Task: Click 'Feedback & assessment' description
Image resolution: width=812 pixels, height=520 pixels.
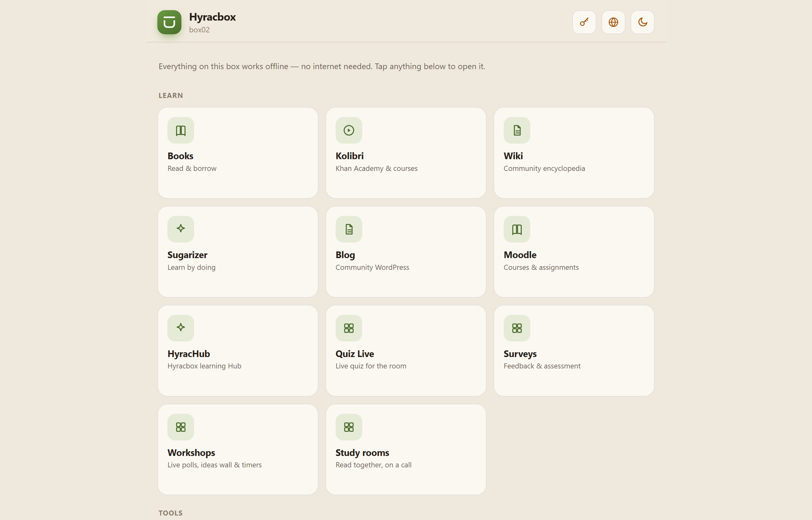Action: tap(542, 366)
